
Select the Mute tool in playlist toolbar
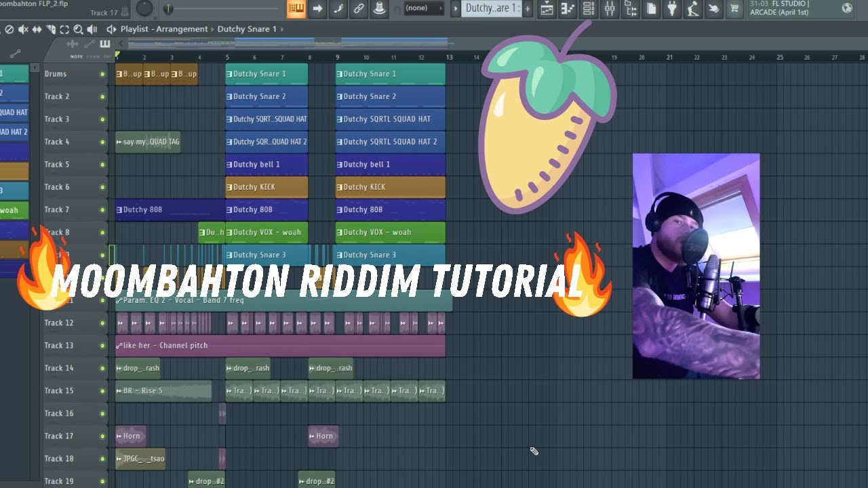(x=23, y=29)
